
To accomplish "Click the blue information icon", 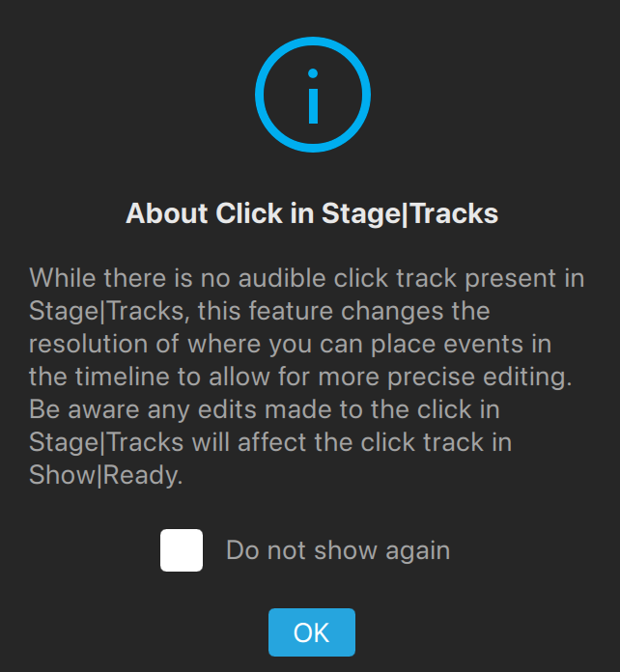I will 313,95.
